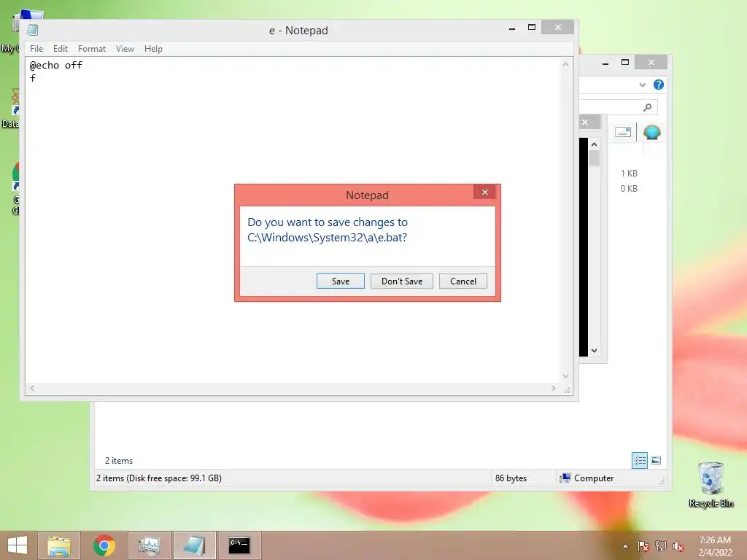Switch Explorer to large icons view
This screenshot has width=747, height=560.
(656, 460)
